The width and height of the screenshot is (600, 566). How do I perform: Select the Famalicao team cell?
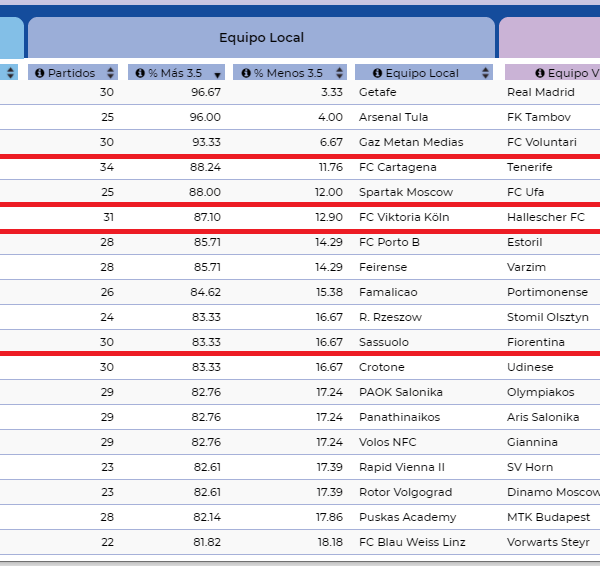pos(388,292)
